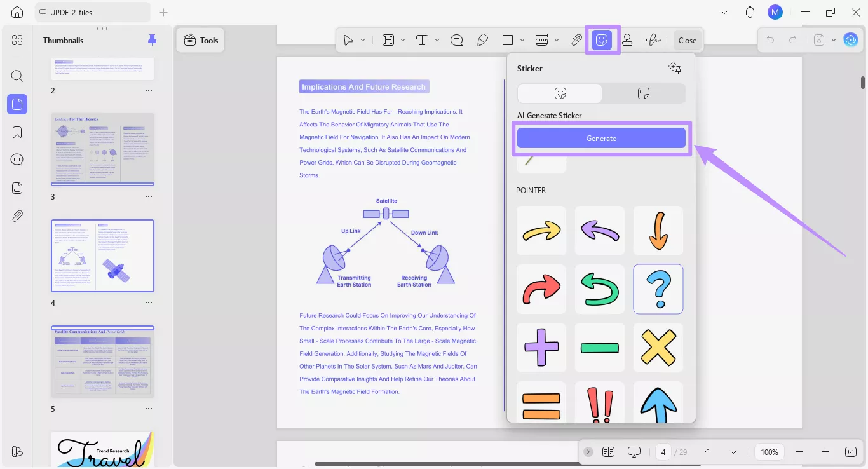868x469 pixels.
Task: Select the Stamp tool
Action: 627,40
